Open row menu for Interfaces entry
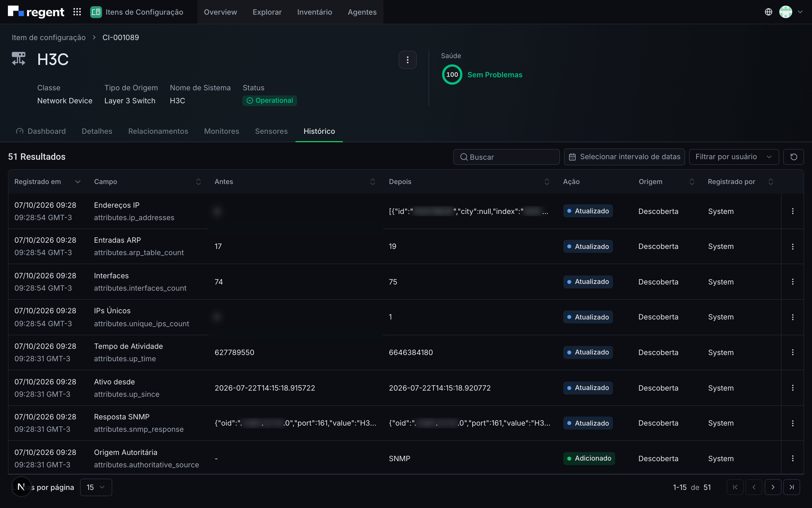Image resolution: width=812 pixels, height=508 pixels. pos(793,282)
